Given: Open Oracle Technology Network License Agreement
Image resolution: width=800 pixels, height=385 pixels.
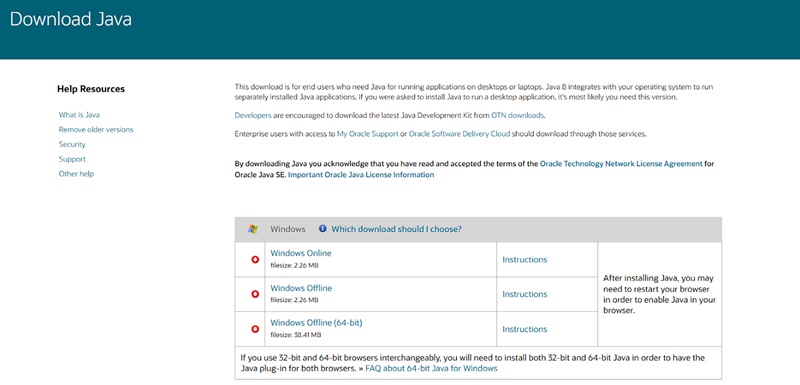Looking at the screenshot, I should coord(621,164).
